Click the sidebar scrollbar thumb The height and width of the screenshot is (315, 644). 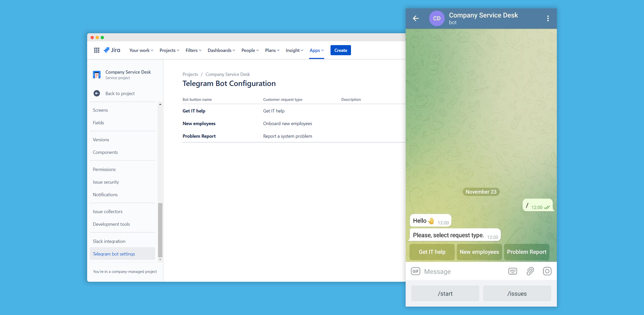point(160,230)
